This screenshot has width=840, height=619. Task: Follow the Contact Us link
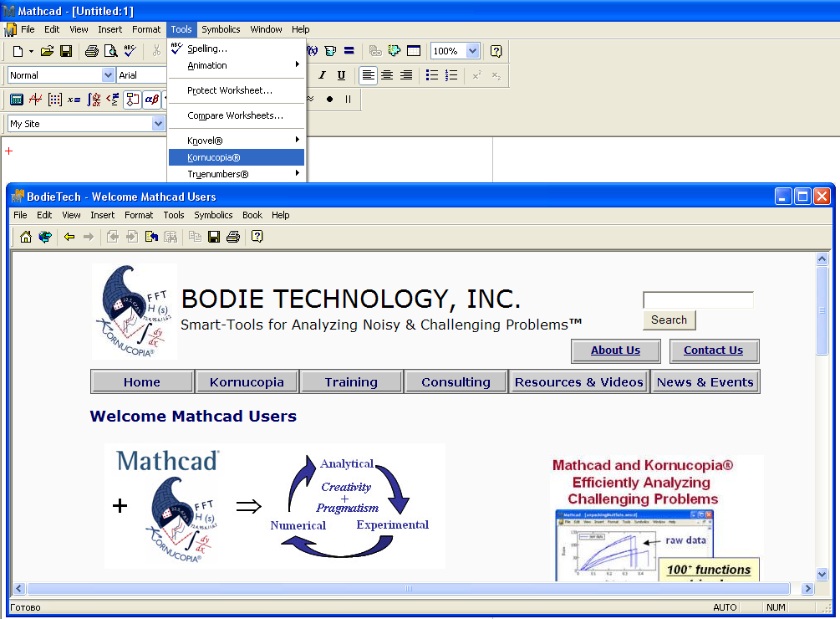pos(713,350)
